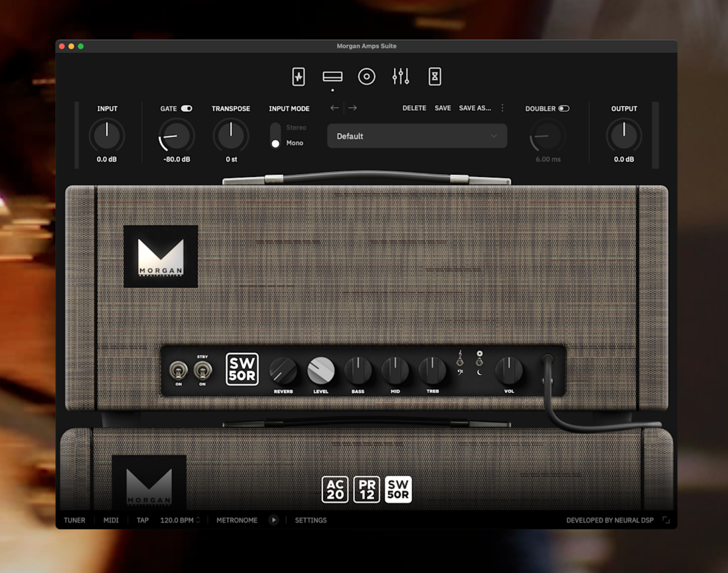The width and height of the screenshot is (728, 573).
Task: Select Mono input mode
Action: (x=295, y=143)
